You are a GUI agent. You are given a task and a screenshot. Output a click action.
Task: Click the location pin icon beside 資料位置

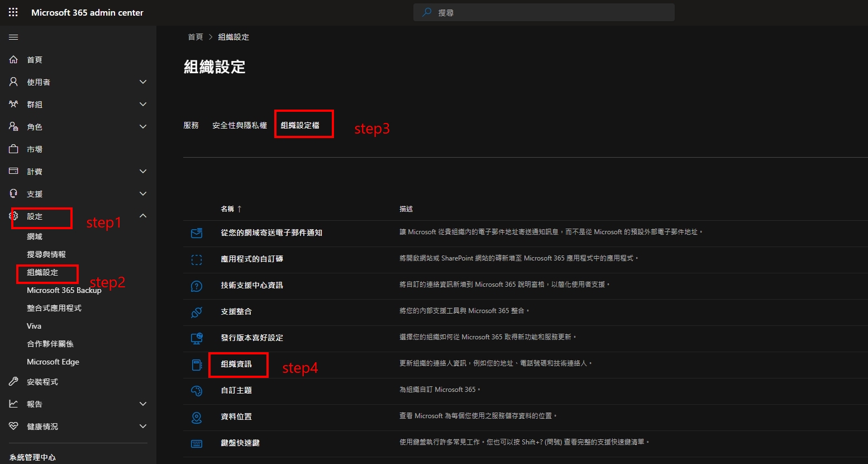point(197,417)
